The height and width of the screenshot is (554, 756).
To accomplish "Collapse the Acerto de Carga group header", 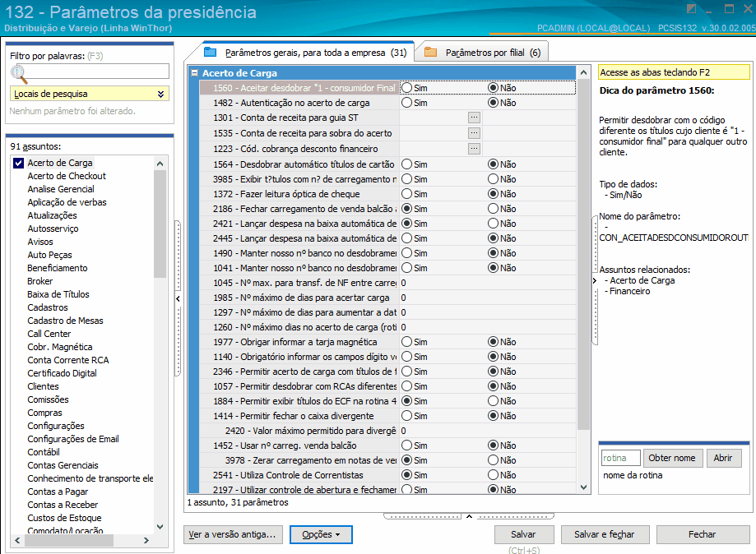I will pos(195,72).
